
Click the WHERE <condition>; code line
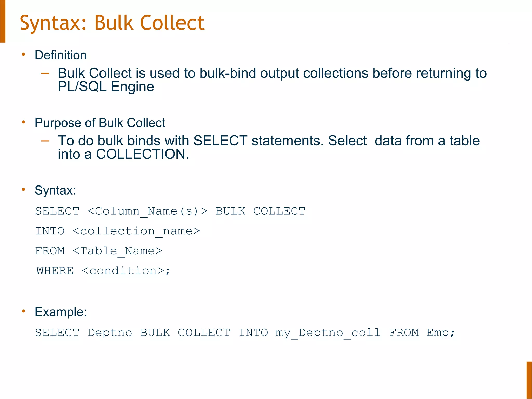(x=103, y=271)
